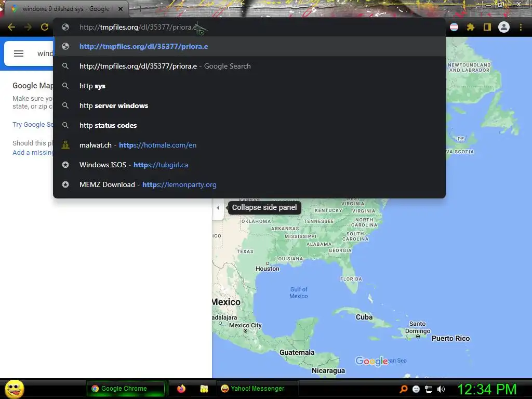The image size is (532, 399).
Task: Click the magnifier icon in the system tray
Action: 403,389
